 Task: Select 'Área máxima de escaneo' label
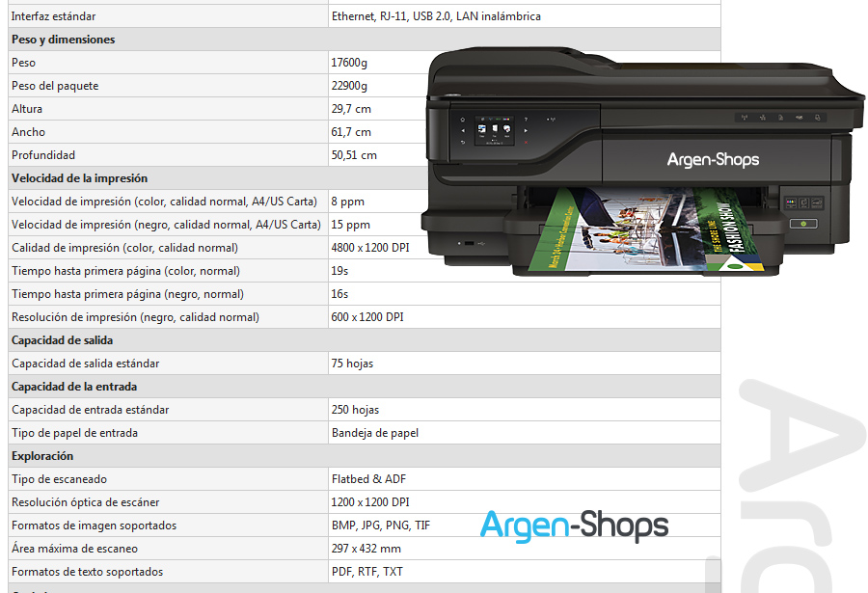(74, 549)
